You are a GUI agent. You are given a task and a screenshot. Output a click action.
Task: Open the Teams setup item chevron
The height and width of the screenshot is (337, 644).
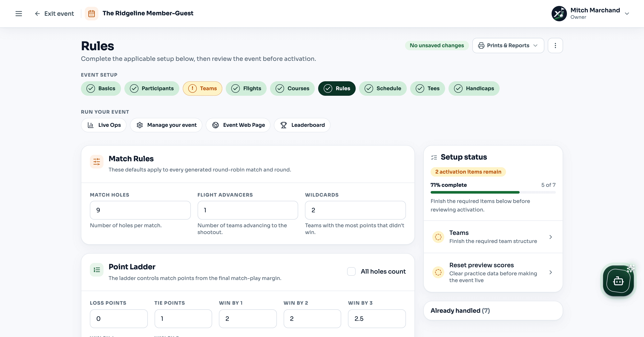pyautogui.click(x=551, y=237)
